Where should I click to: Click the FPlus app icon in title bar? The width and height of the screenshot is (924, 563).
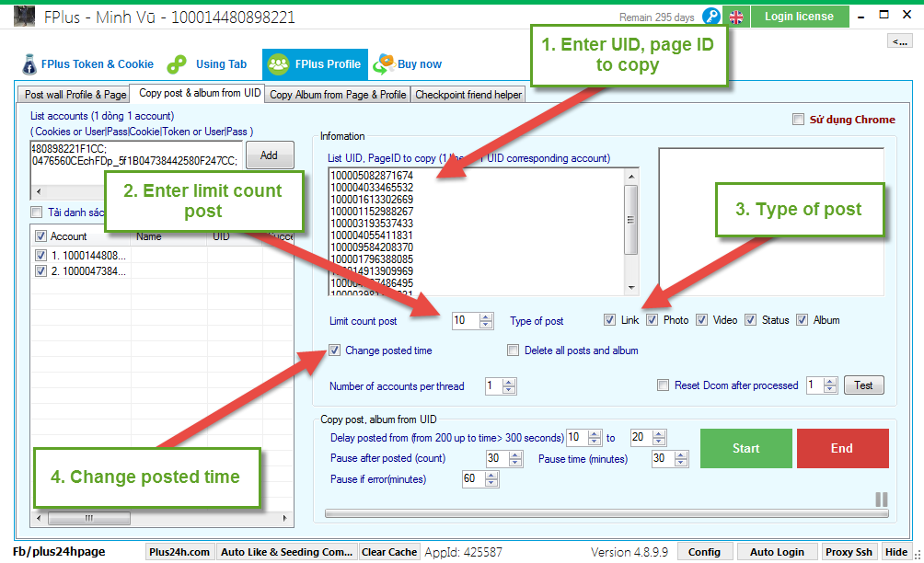[x=24, y=17]
